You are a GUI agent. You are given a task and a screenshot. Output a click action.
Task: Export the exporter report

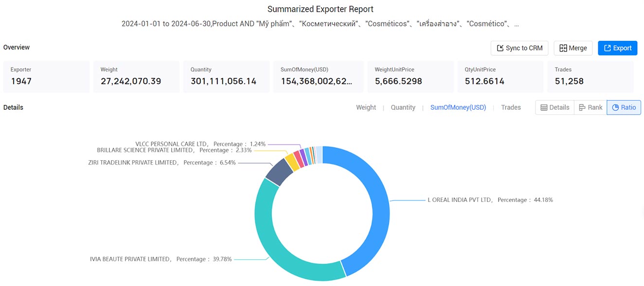(x=617, y=48)
